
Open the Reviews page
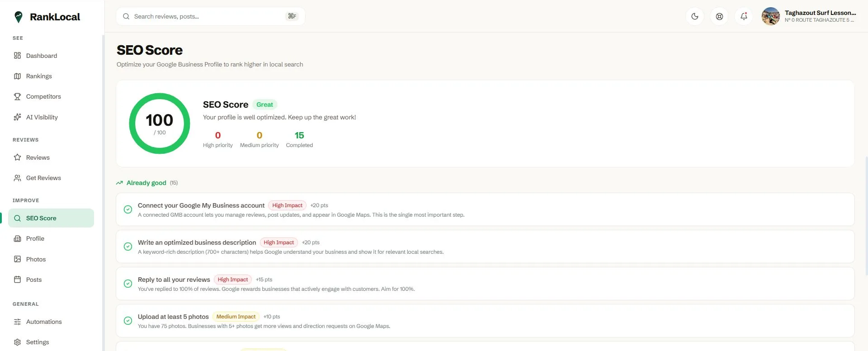[x=51, y=157]
